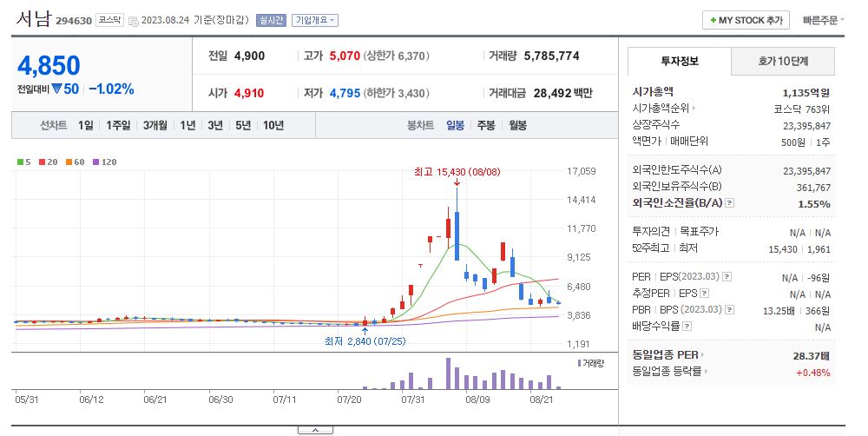The width and height of the screenshot is (868, 436).
Task: Click the 동일업종 PER value 28.37배
Action: point(812,356)
